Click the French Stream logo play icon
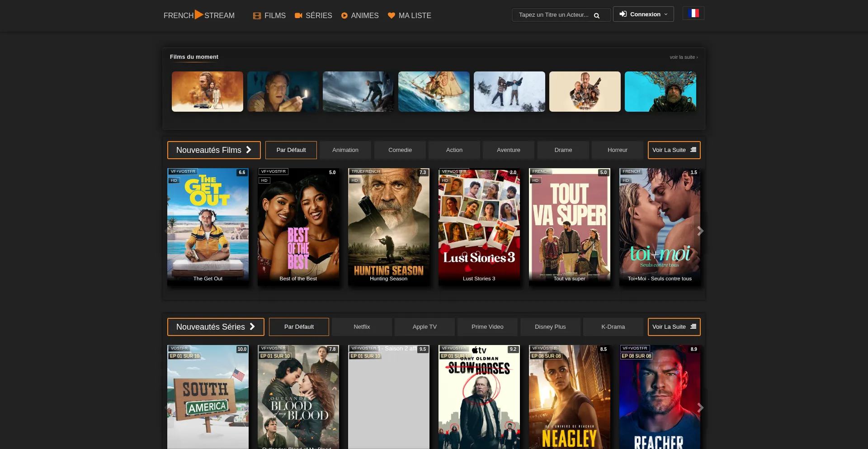 [x=199, y=15]
